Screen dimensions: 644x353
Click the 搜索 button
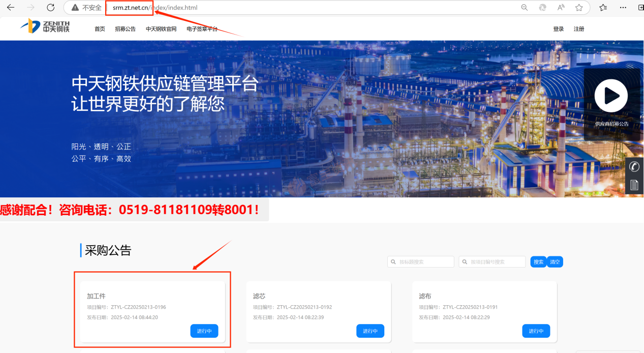(538, 262)
